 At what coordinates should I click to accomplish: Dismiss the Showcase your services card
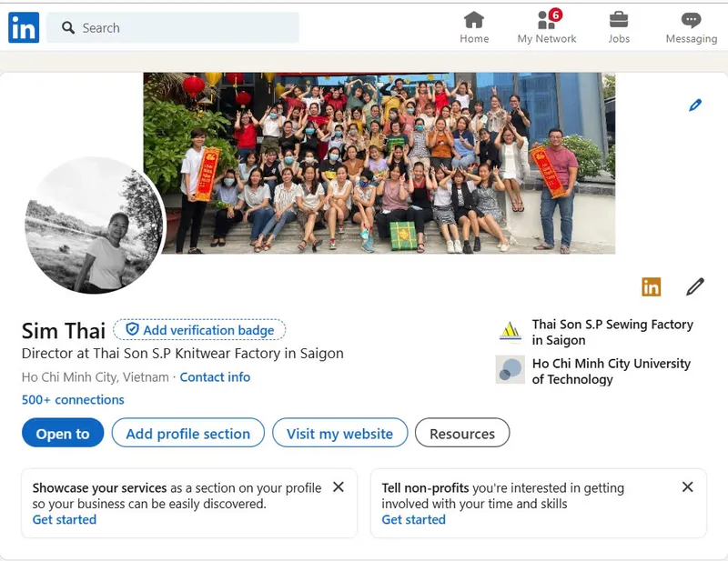click(x=339, y=486)
